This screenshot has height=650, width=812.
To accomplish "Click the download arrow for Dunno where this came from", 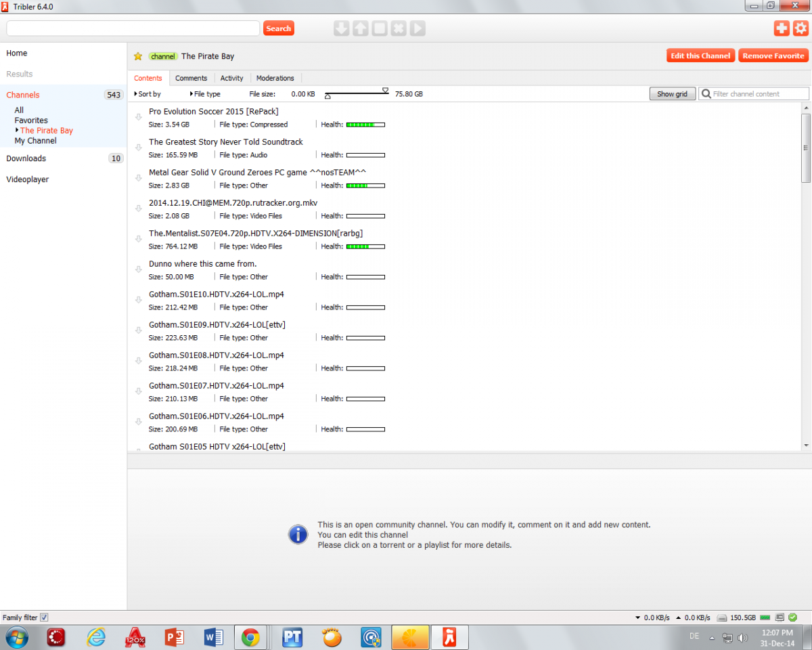I will tap(139, 269).
